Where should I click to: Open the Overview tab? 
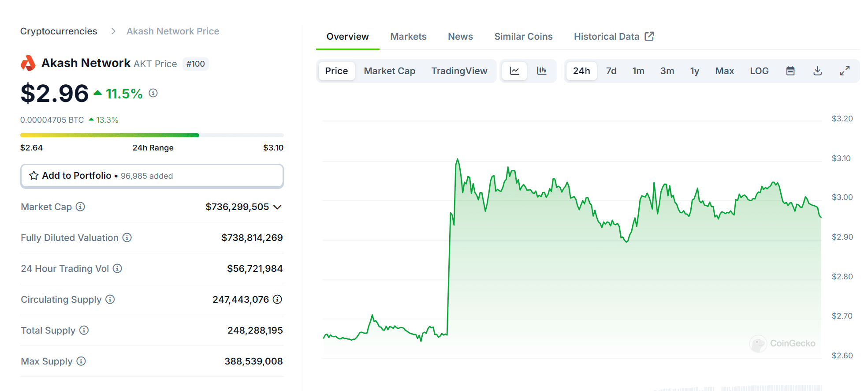(348, 37)
